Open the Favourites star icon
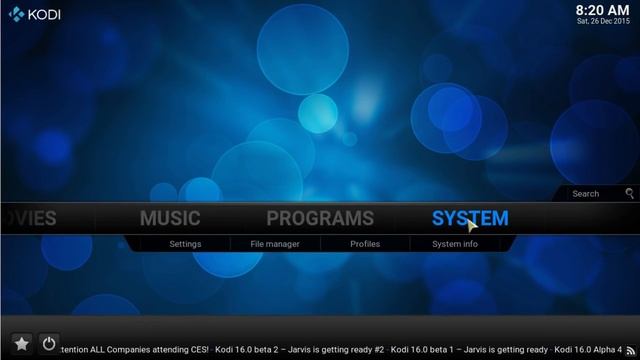The height and width of the screenshot is (360, 640). coord(21,344)
